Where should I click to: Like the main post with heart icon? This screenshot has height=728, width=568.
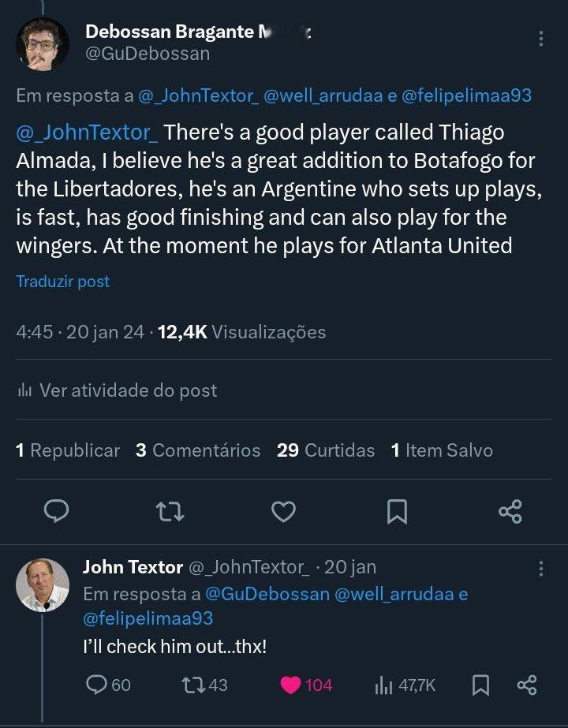(283, 512)
